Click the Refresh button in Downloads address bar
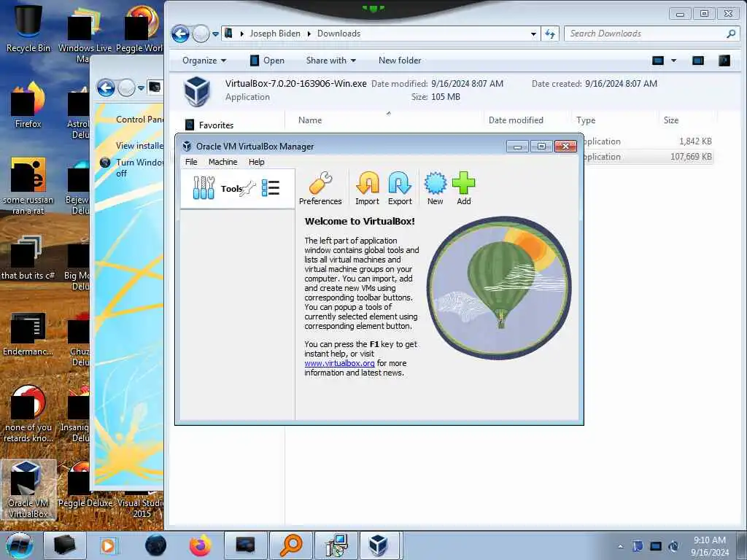 (x=550, y=34)
